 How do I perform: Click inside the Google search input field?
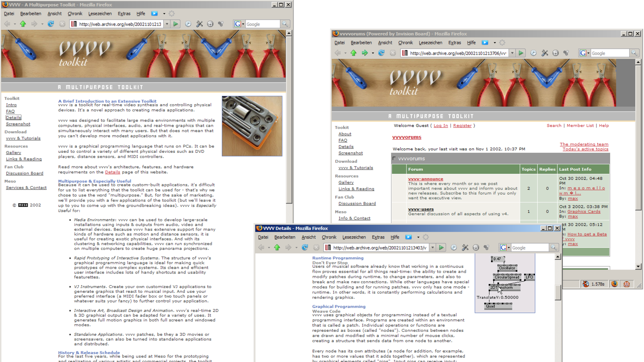pyautogui.click(x=529, y=247)
